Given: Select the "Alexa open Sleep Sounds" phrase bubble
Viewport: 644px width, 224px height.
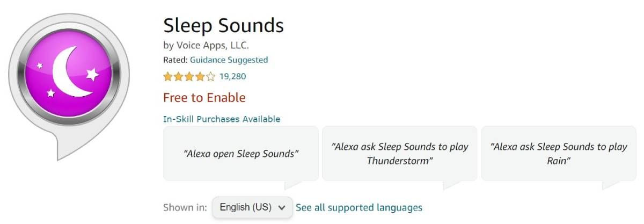Looking at the screenshot, I should click(x=241, y=154).
